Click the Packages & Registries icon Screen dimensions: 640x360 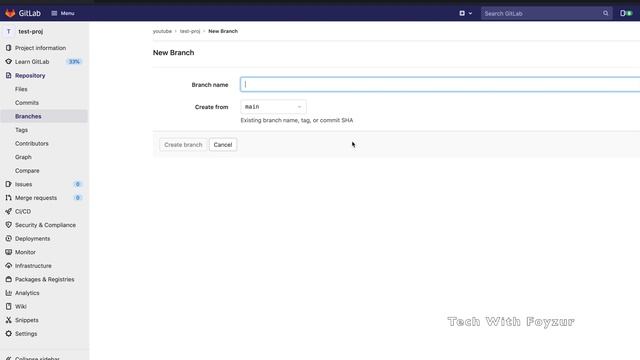tap(9, 279)
